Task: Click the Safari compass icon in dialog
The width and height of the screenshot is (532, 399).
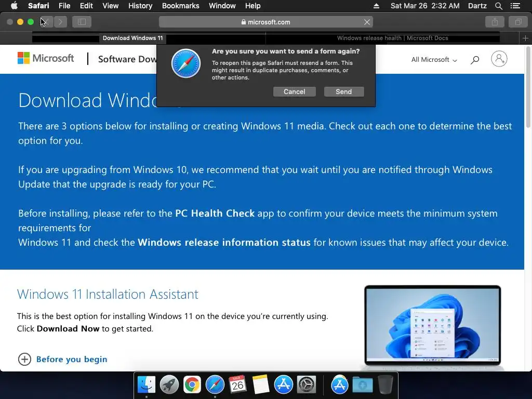Action: pyautogui.click(x=185, y=63)
